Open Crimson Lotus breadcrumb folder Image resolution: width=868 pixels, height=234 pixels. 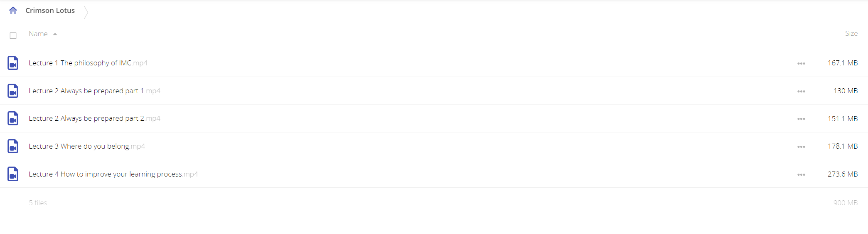(x=50, y=10)
